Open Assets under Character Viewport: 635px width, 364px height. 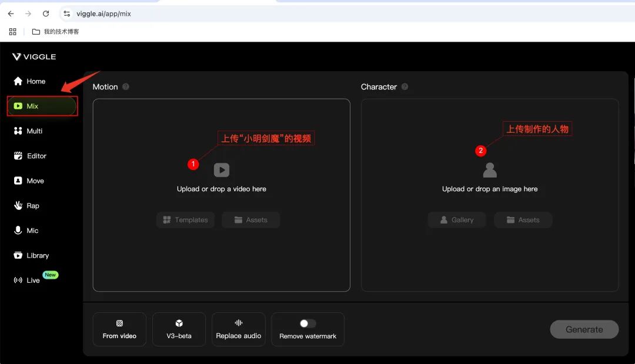523,220
